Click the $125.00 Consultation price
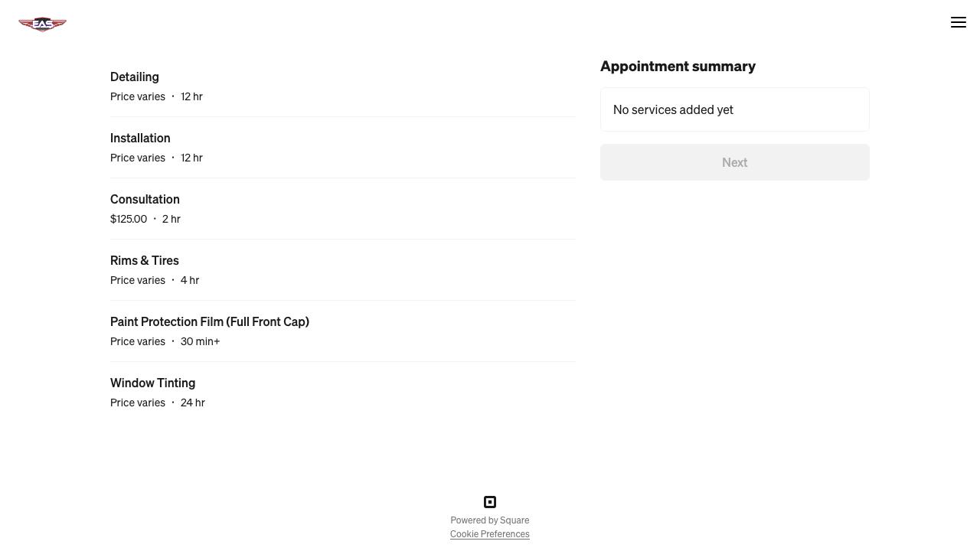Viewport: 980px width, 551px height. coord(129,219)
